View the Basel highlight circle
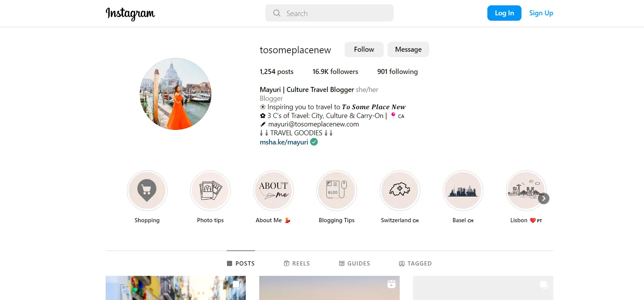The width and height of the screenshot is (644, 300). pyautogui.click(x=463, y=190)
